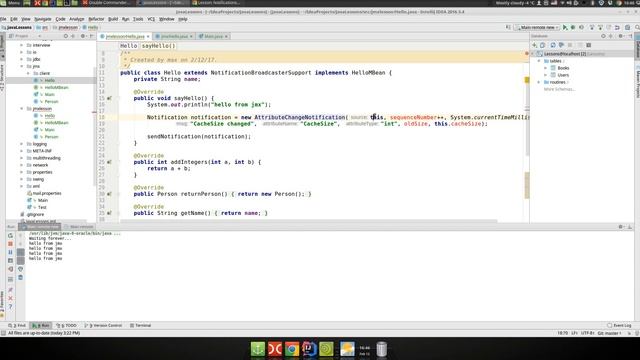The width and height of the screenshot is (640, 360).
Task: Click the More Schemas link
Action: coord(559,89)
